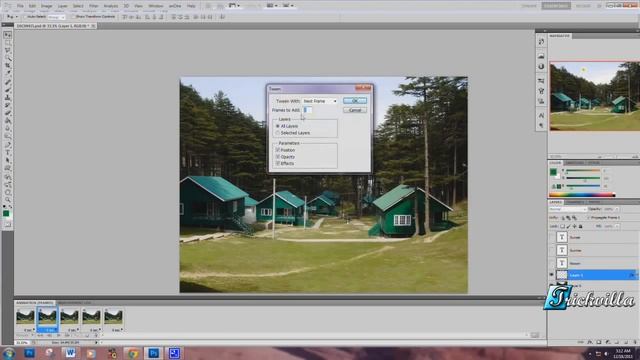
Task: Hide Layer 1 with eye icon
Action: point(551,275)
